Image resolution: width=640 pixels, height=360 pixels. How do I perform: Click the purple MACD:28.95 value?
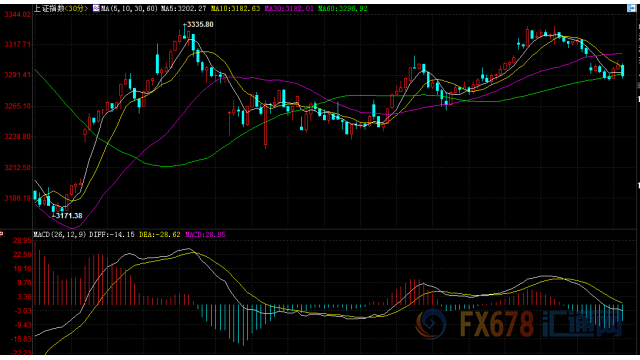pyautogui.click(x=205, y=235)
